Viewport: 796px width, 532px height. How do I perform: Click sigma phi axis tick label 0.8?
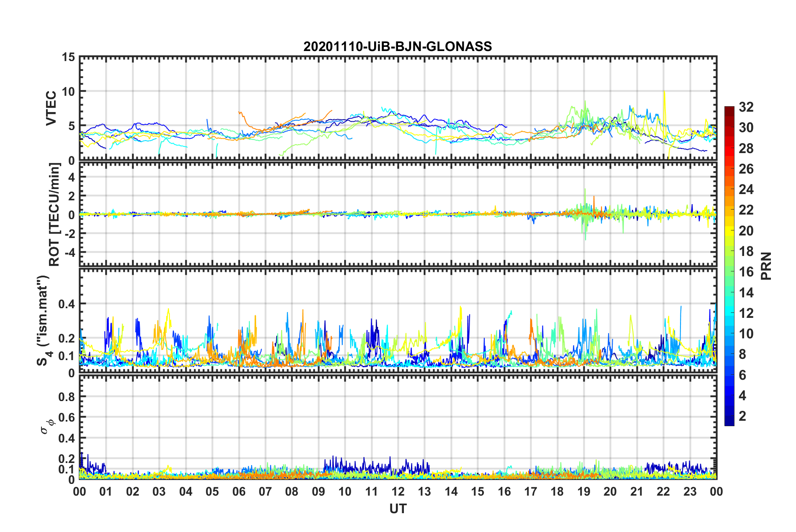point(67,397)
